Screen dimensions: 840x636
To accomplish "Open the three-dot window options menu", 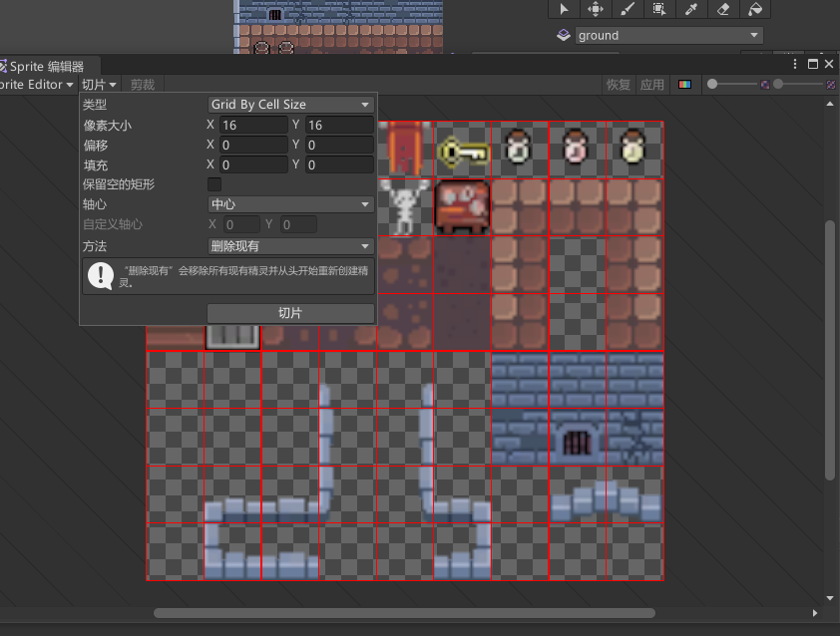I will pos(795,64).
